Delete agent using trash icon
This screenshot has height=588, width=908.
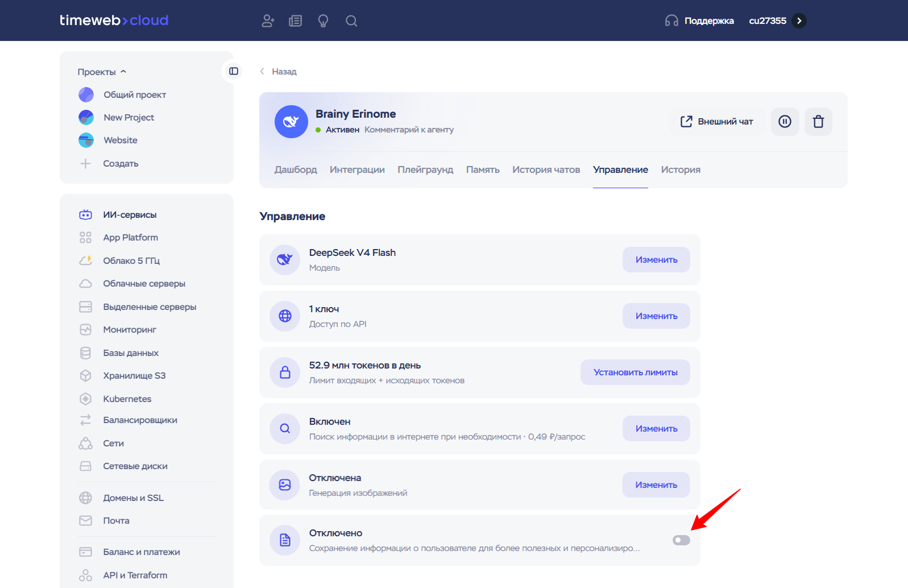pyautogui.click(x=818, y=122)
